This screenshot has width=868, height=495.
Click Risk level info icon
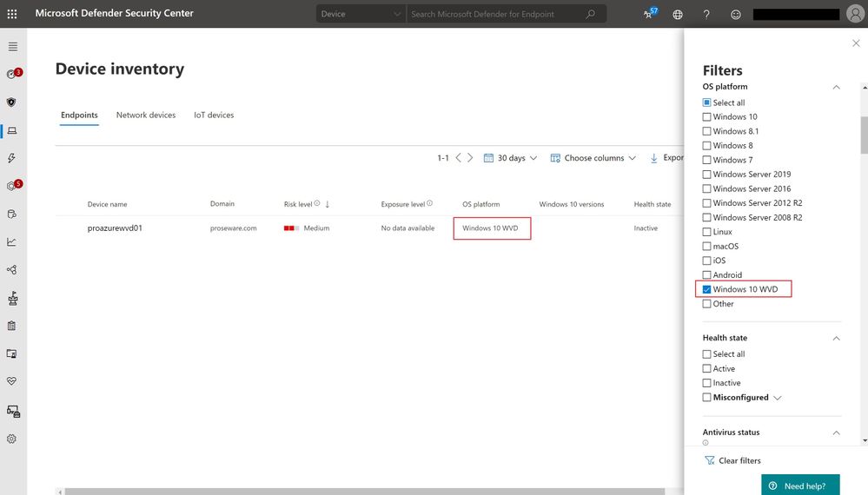click(x=317, y=203)
